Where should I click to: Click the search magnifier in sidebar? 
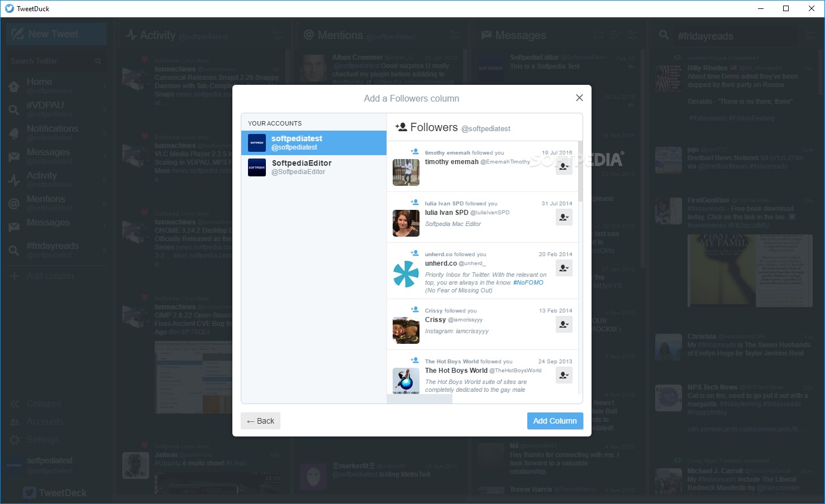point(98,61)
